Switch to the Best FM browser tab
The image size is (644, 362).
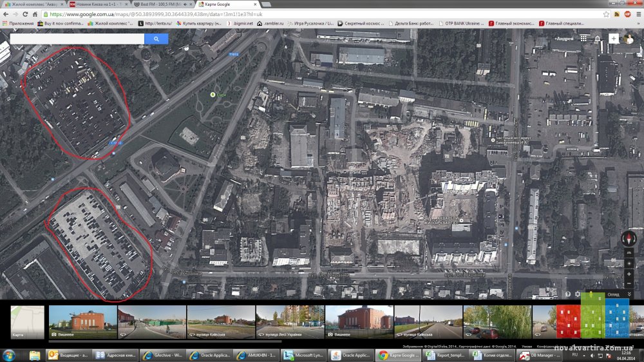163,4
